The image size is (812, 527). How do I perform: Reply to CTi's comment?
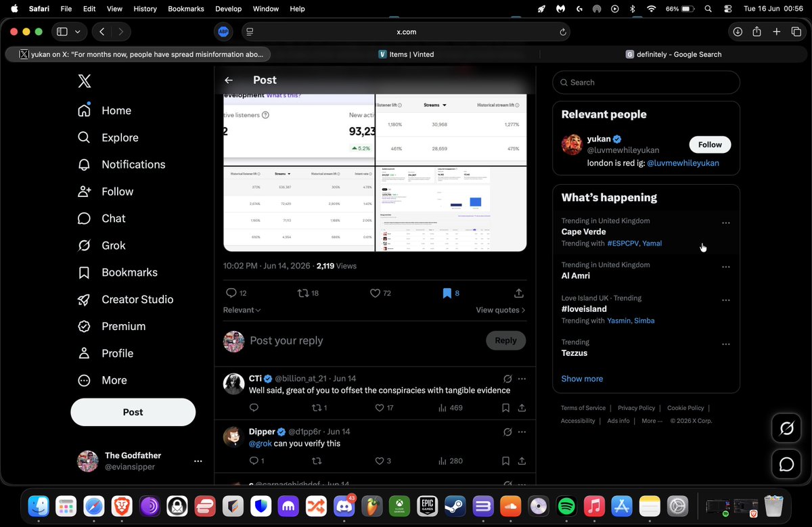pos(254,408)
